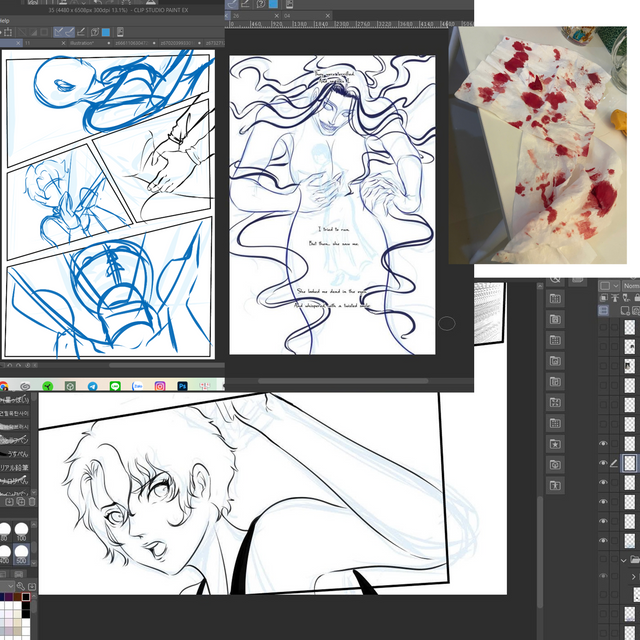Open Instagram from the taskbar
The height and width of the screenshot is (640, 640).
point(160,386)
